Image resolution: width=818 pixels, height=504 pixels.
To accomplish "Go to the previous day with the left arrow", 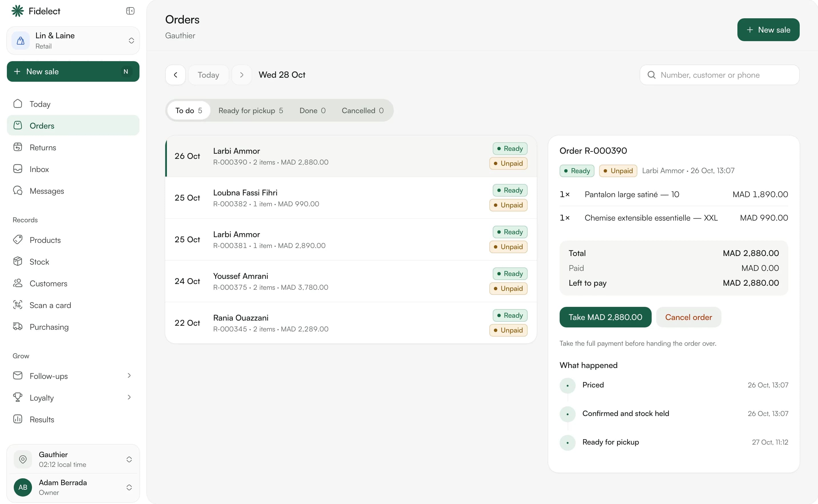I will (175, 75).
